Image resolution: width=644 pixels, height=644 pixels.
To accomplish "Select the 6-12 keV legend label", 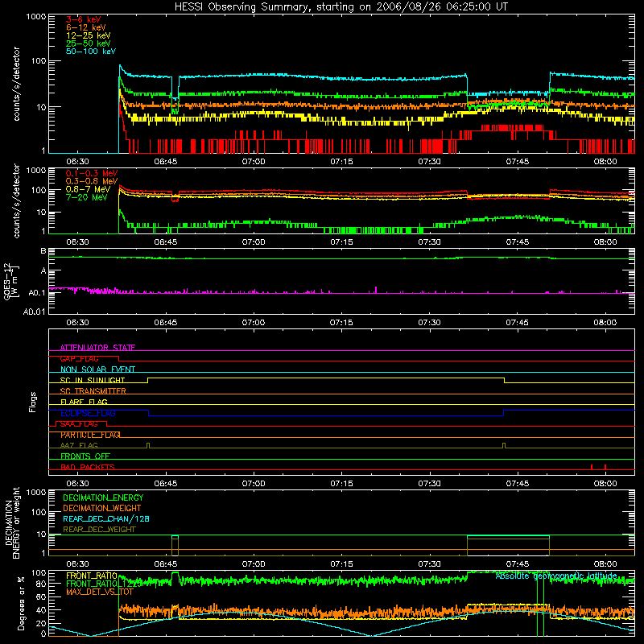I will click(86, 27).
